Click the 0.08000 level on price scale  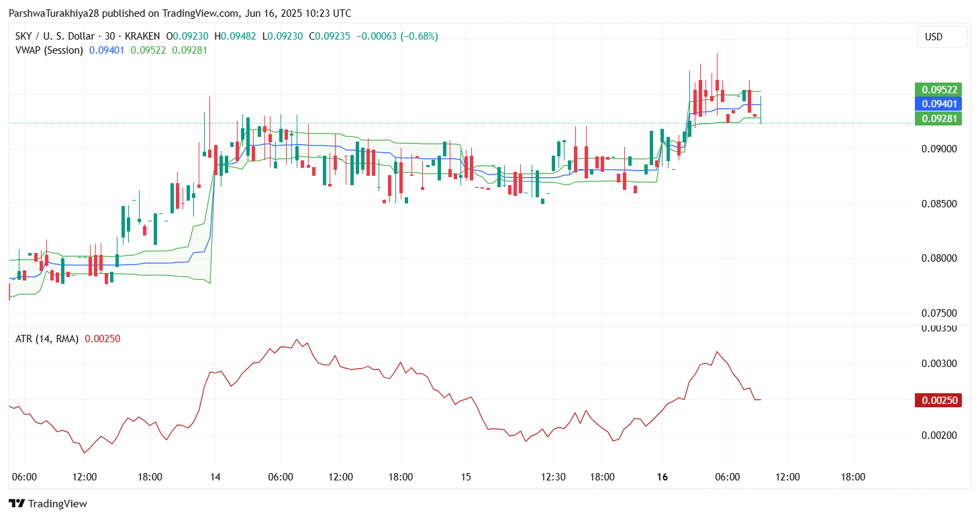[x=938, y=258]
